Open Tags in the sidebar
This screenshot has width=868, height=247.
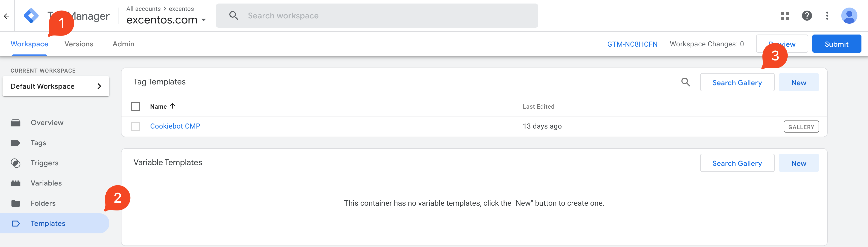55,143
